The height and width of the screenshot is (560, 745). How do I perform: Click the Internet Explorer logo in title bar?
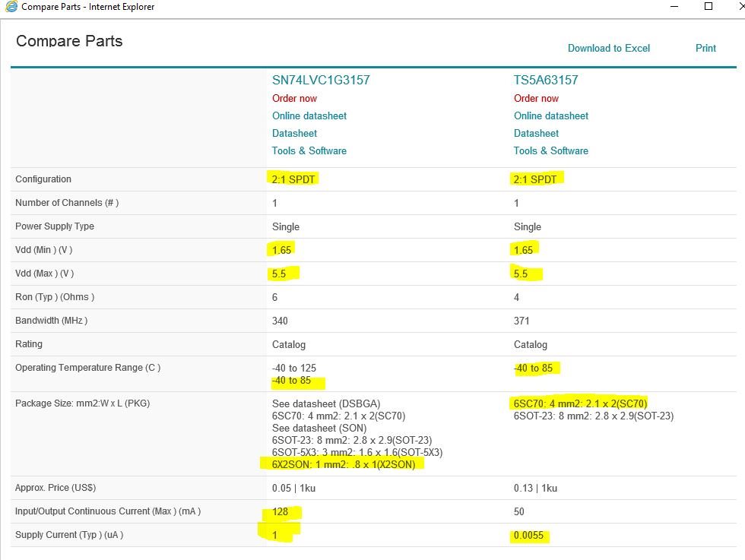[x=10, y=7]
